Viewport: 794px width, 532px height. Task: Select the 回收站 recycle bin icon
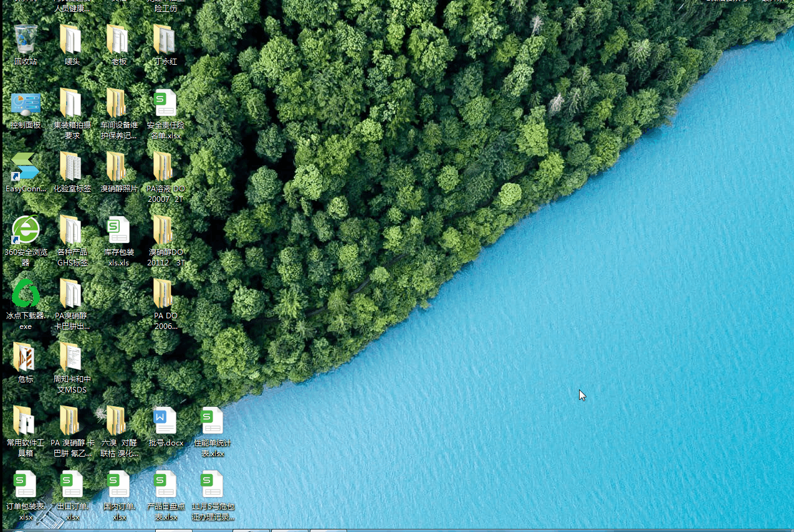pyautogui.click(x=26, y=40)
